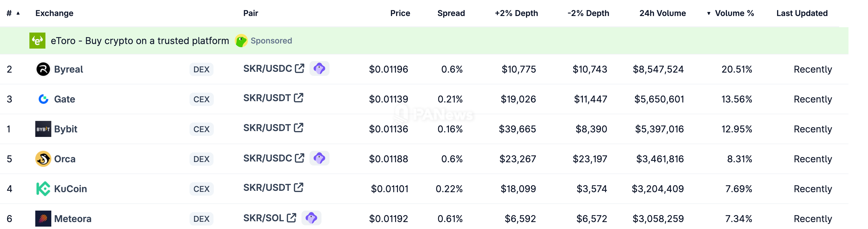Click the Exchange column header
Viewport: 868px width, 229px height.
54,13
